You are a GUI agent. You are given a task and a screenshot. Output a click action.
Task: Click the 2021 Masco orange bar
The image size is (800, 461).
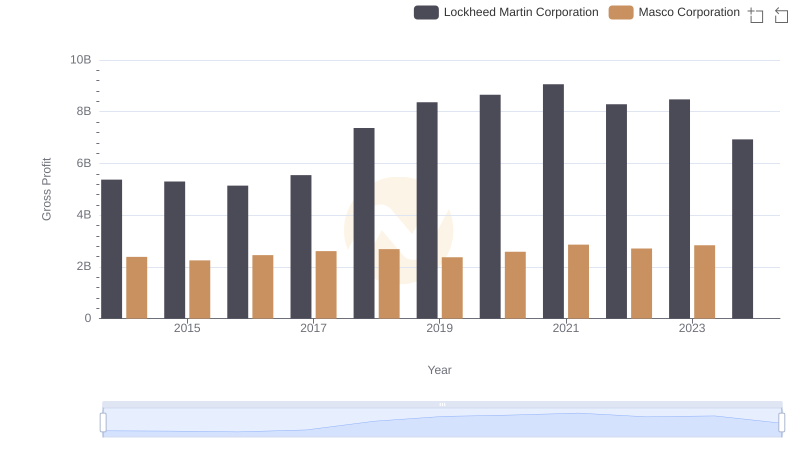[x=579, y=282]
